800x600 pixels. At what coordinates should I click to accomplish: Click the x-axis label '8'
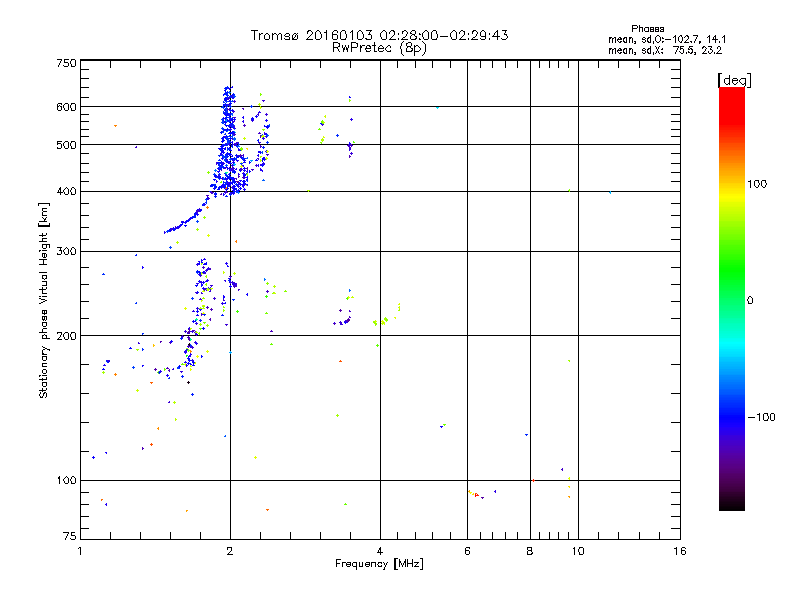coord(530,551)
